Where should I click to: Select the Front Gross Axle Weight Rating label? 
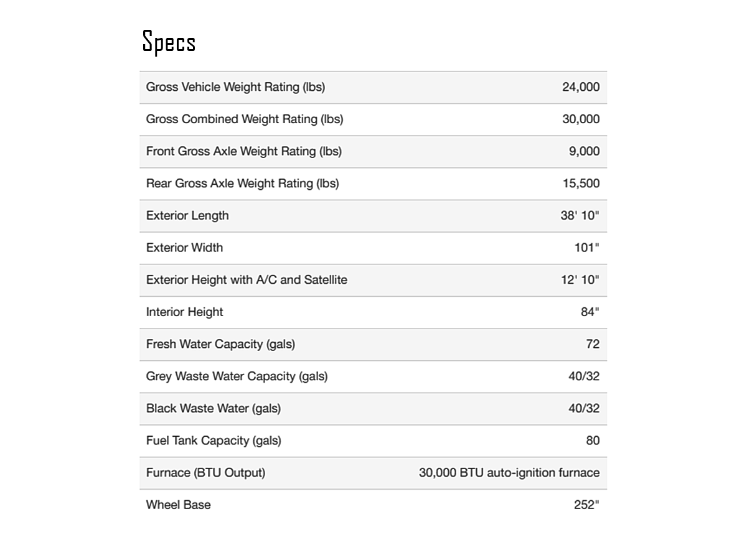click(243, 151)
